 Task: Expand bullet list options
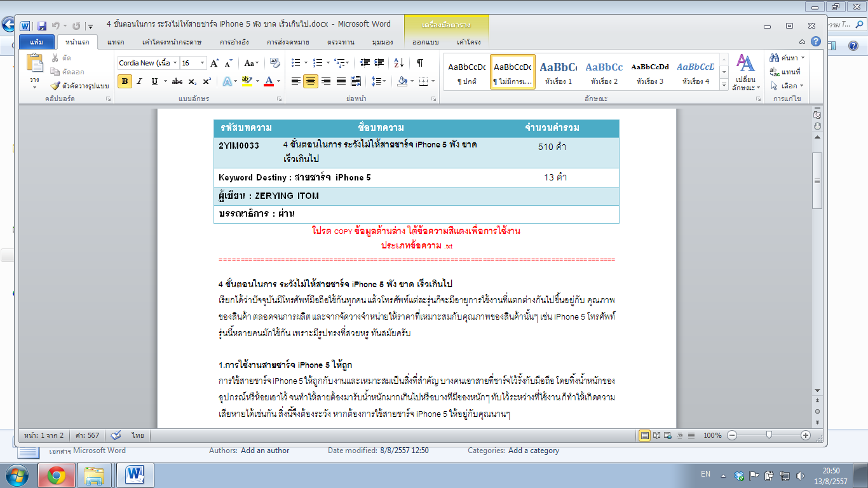306,63
